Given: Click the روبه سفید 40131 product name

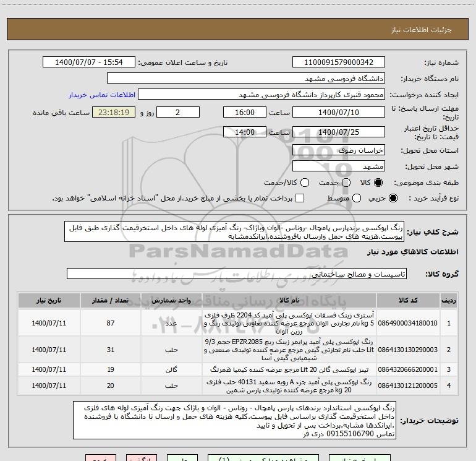Looking at the screenshot, I should (x=289, y=386).
